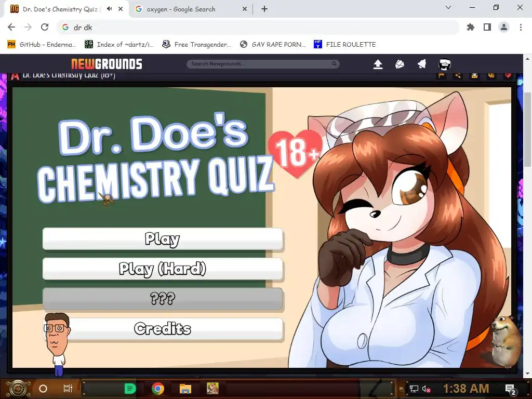
Task: Go back with the browser back arrow
Action: tap(11, 27)
